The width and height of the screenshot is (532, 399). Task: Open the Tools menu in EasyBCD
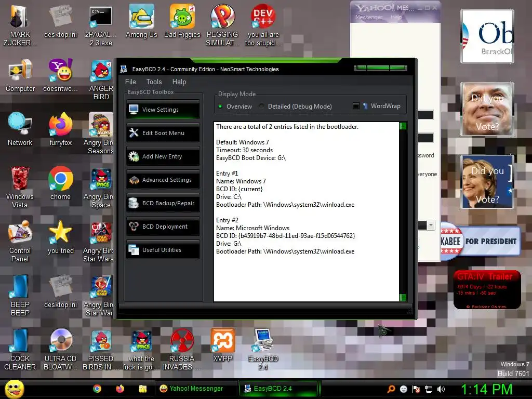click(x=154, y=82)
